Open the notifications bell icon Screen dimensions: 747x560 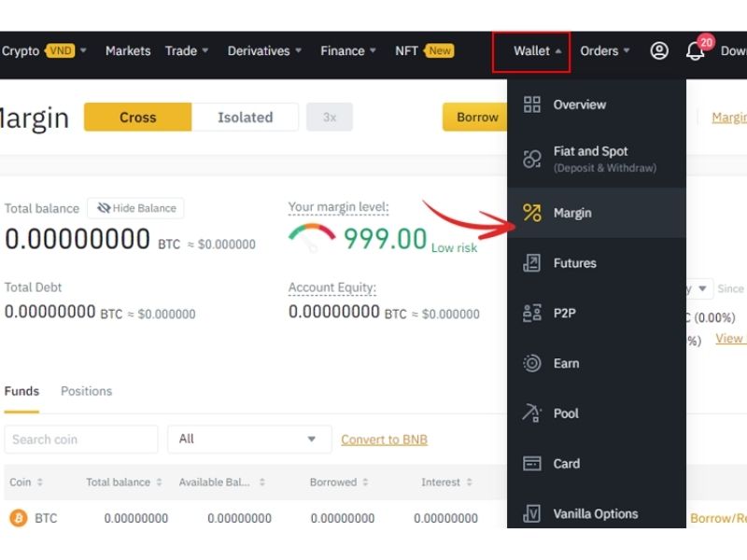pos(695,51)
